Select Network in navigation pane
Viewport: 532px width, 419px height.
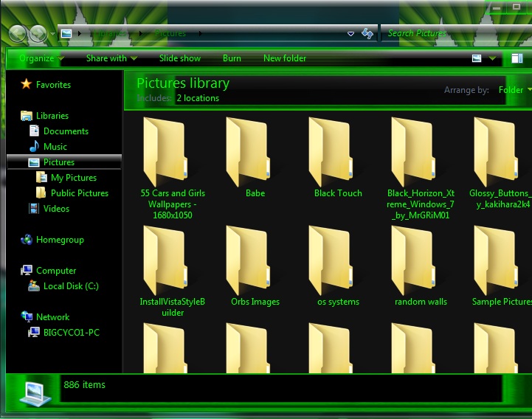tap(52, 317)
